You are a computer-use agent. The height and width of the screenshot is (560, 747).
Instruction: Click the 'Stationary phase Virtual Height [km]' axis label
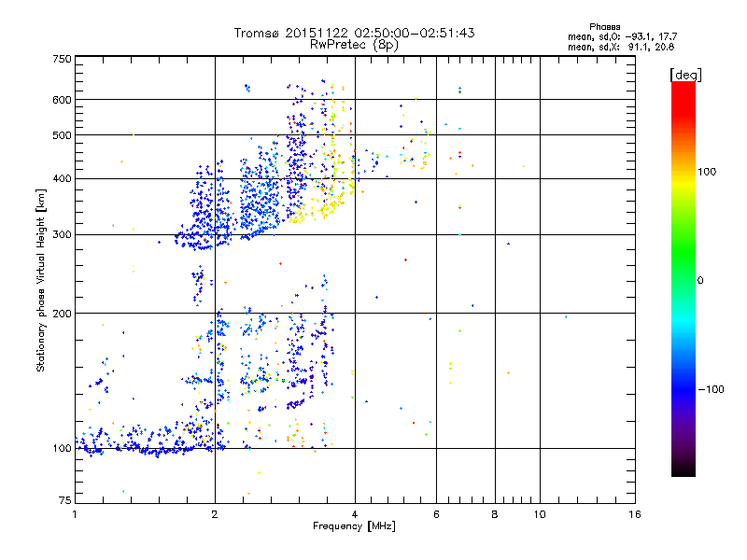pos(41,280)
